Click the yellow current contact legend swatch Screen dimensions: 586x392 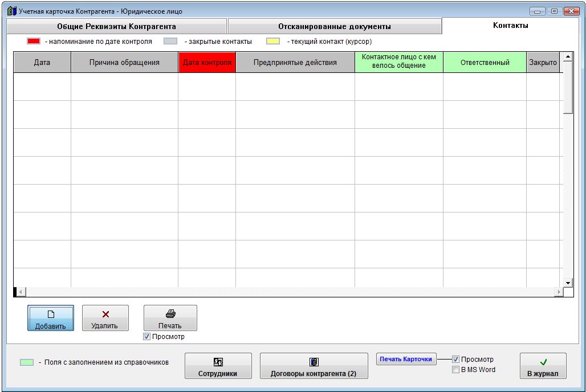coord(273,41)
